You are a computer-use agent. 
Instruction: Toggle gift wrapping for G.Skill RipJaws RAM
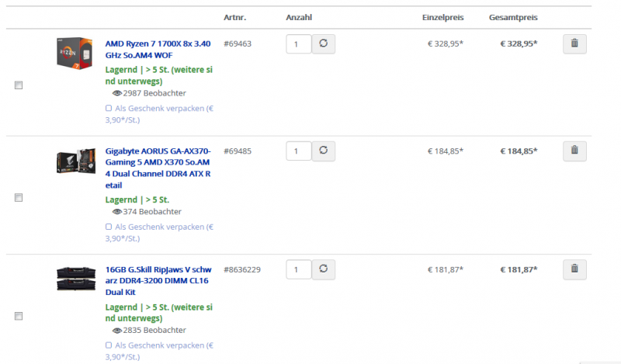[109, 345]
